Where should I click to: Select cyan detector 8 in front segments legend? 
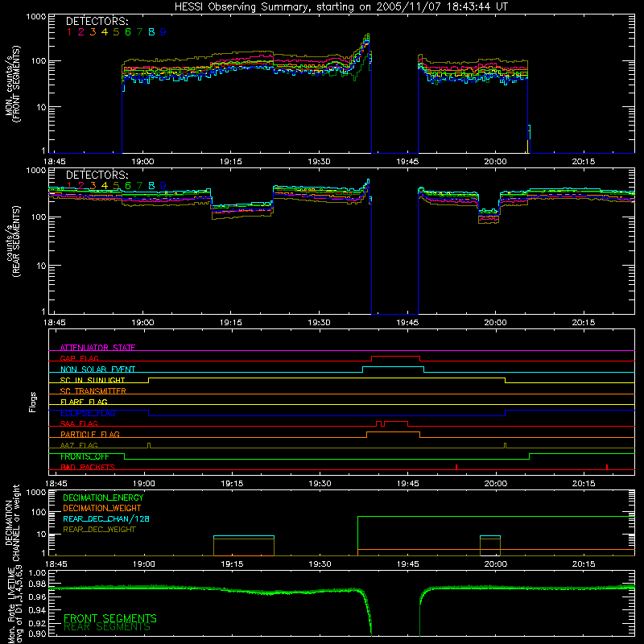click(151, 32)
